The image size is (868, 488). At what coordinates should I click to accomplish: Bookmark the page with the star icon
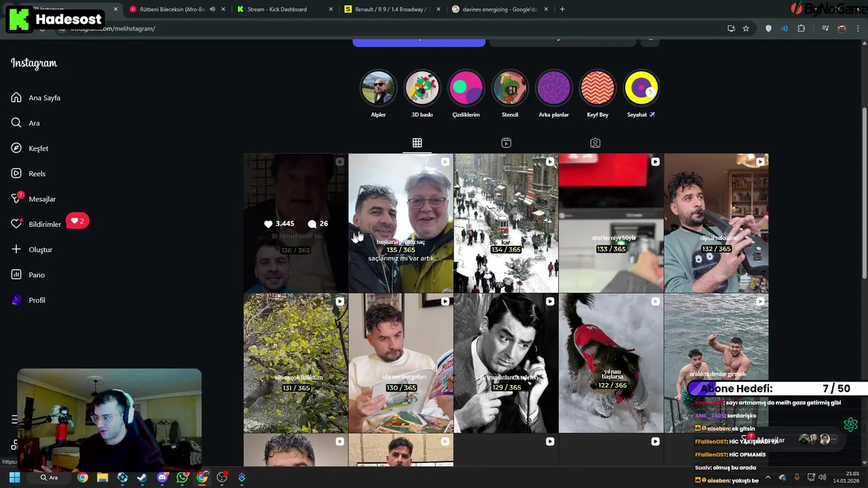pos(746,28)
